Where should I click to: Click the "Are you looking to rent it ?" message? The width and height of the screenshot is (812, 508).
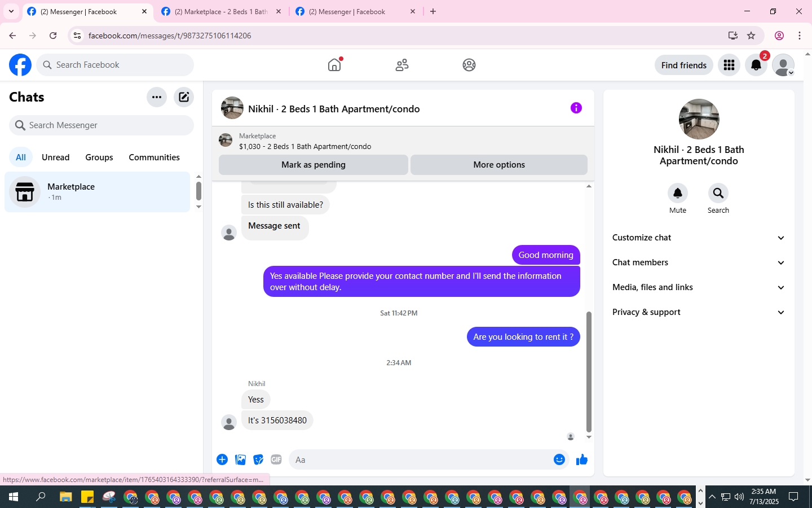coord(523,337)
